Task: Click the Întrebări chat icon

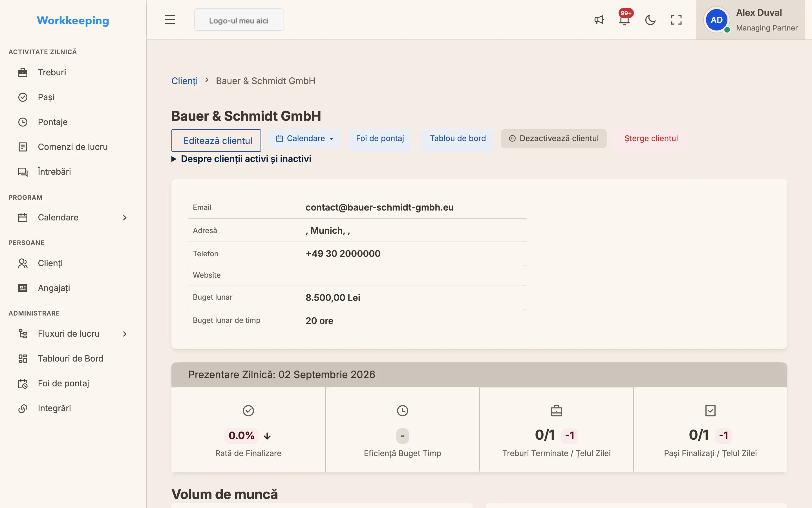Action: pyautogui.click(x=23, y=172)
